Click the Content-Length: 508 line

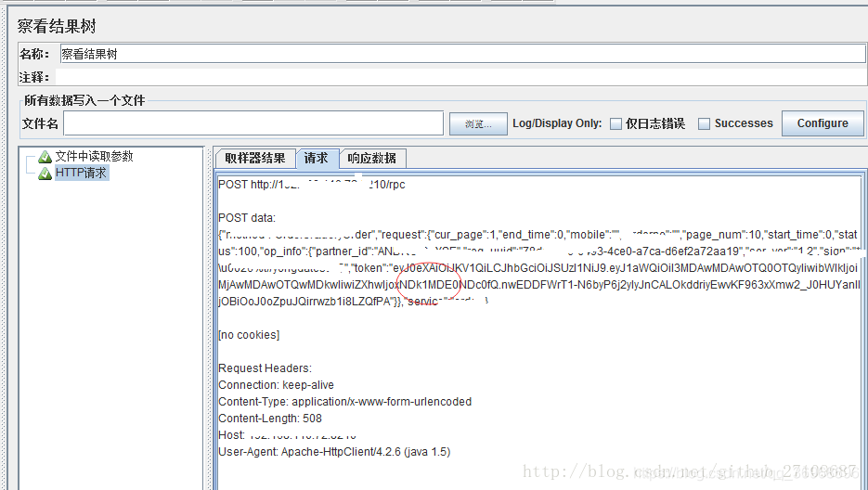tap(270, 418)
